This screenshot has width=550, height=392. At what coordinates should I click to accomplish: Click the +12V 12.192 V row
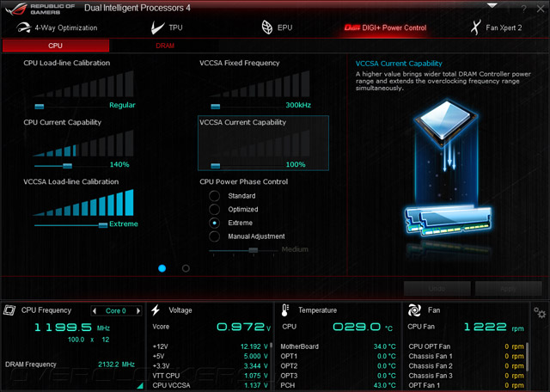click(x=210, y=346)
